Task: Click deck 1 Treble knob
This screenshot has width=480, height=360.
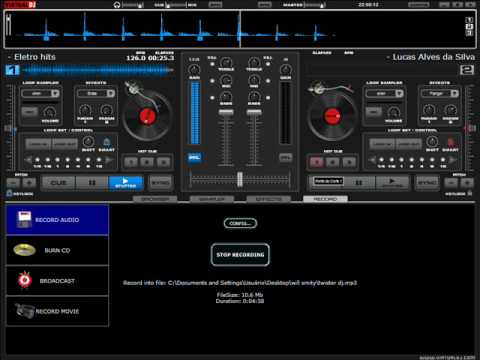Action: click(x=226, y=62)
